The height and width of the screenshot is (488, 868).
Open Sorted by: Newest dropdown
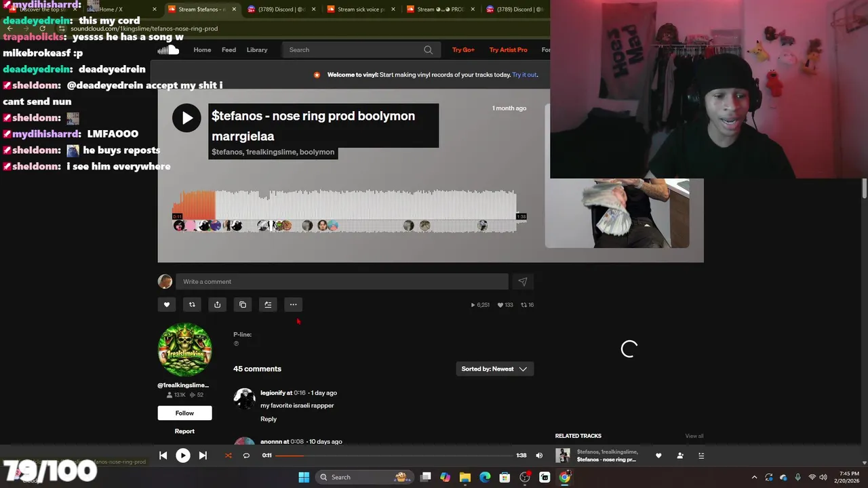(494, 369)
